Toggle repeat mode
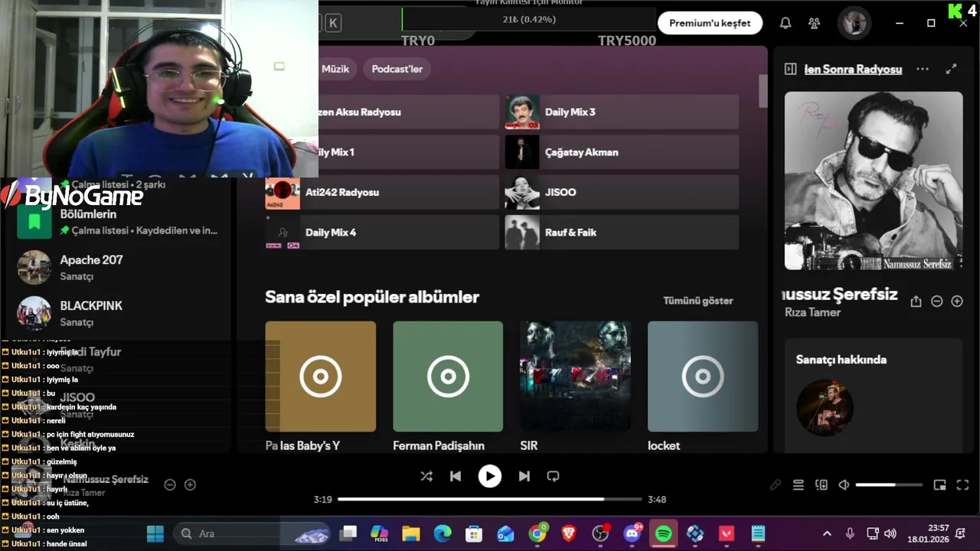980x551 pixels. (x=553, y=476)
